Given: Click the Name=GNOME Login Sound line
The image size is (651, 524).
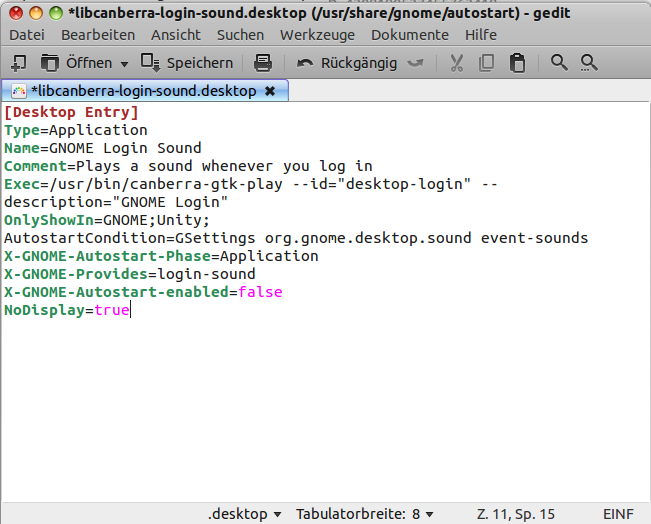Looking at the screenshot, I should 103,148.
